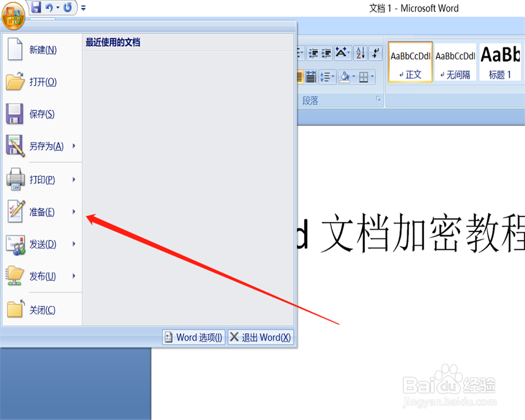Viewport: 525px width, 420px height.
Task: Click the Shading paint bucket icon
Action: (344, 77)
